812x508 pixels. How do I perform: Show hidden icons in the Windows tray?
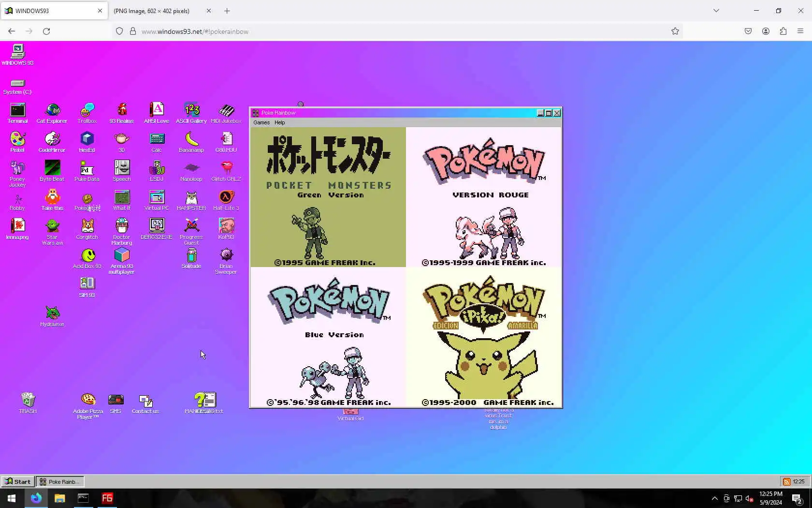pos(715,498)
